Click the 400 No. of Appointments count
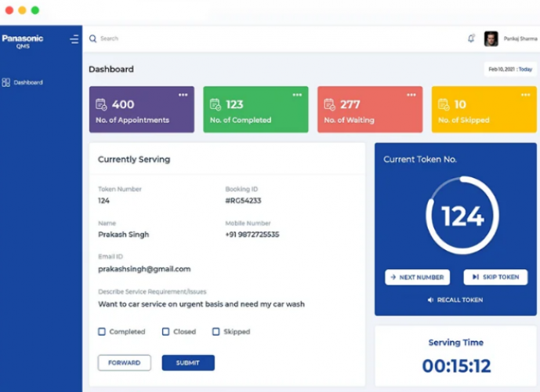The width and height of the screenshot is (540, 392). tap(123, 104)
